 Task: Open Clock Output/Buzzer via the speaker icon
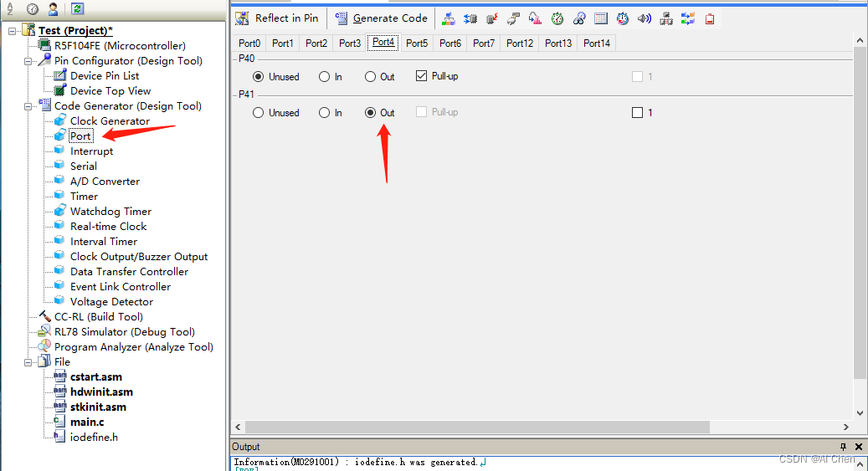[645, 18]
